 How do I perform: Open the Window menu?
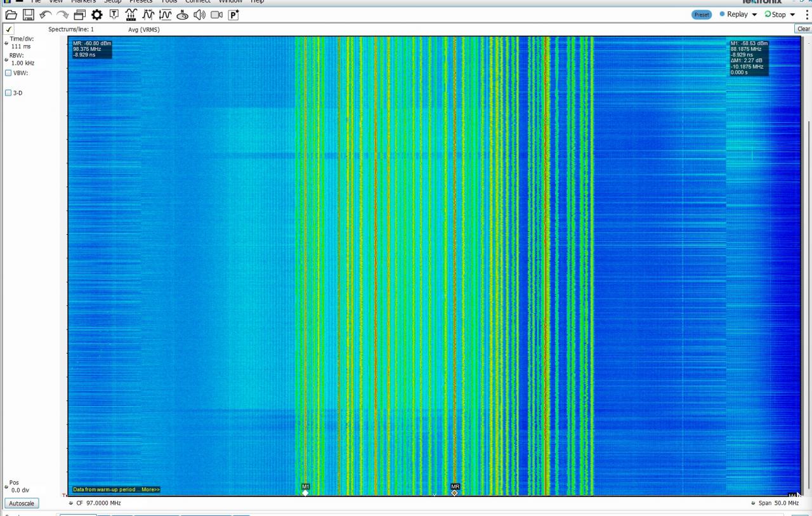[230, 2]
